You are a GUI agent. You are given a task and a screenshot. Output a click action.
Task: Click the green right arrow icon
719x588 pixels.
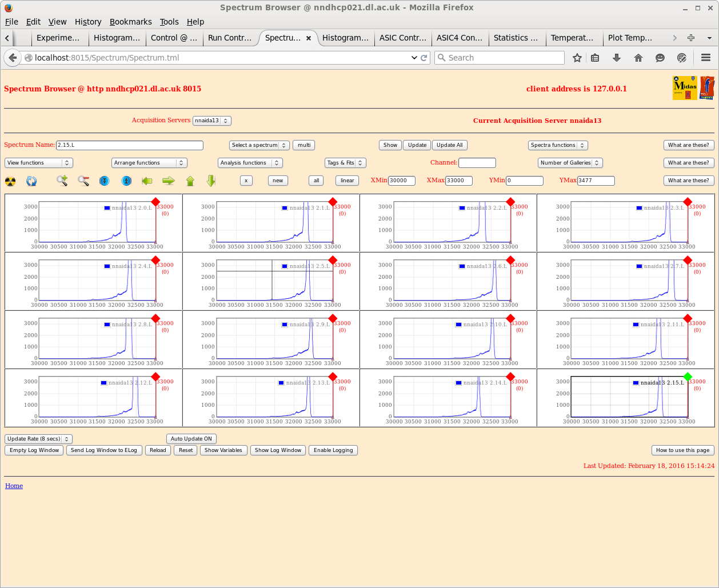tap(169, 181)
